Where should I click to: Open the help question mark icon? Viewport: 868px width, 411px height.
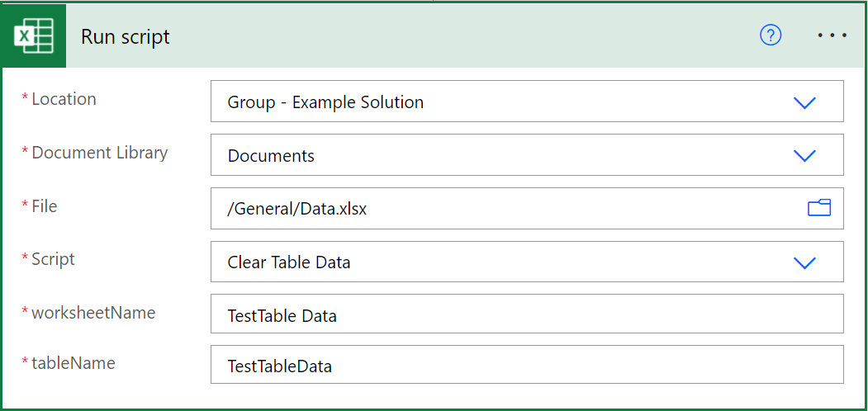click(771, 35)
